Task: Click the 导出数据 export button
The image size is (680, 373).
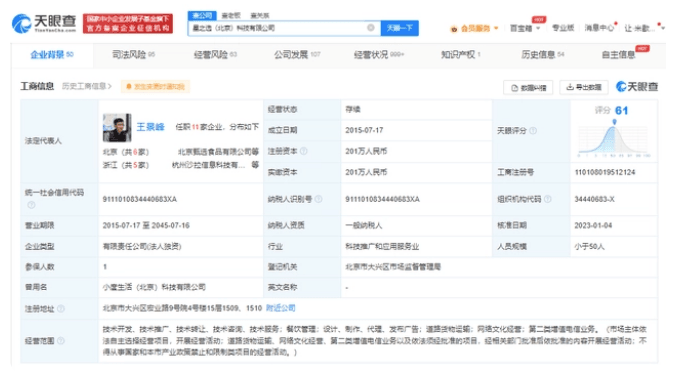Action: pos(584,87)
